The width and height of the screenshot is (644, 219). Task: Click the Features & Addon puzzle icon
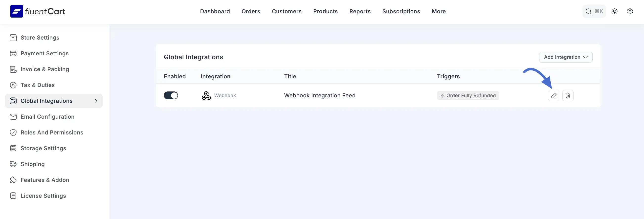tap(13, 180)
